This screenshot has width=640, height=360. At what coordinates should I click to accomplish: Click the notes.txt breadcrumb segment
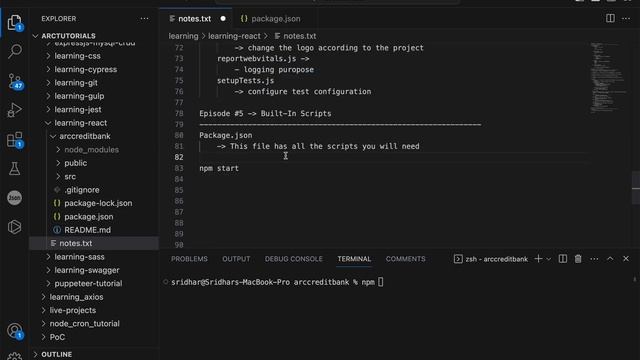tap(296, 36)
